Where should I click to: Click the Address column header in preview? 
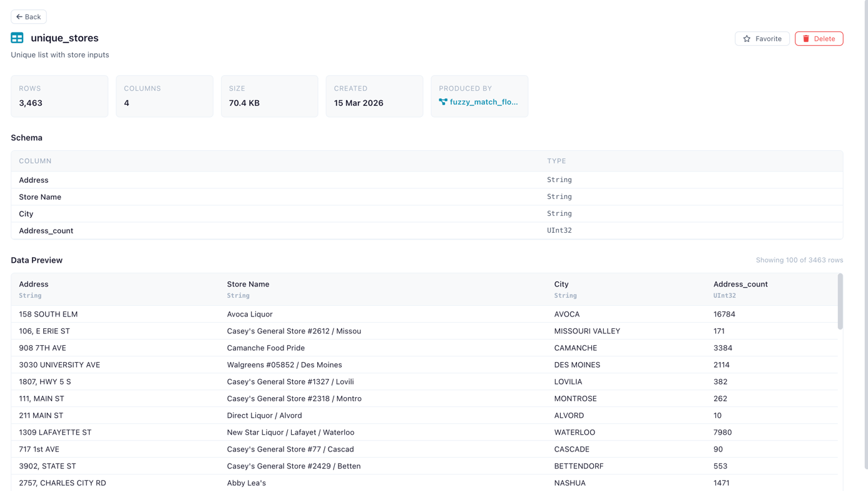tap(34, 284)
